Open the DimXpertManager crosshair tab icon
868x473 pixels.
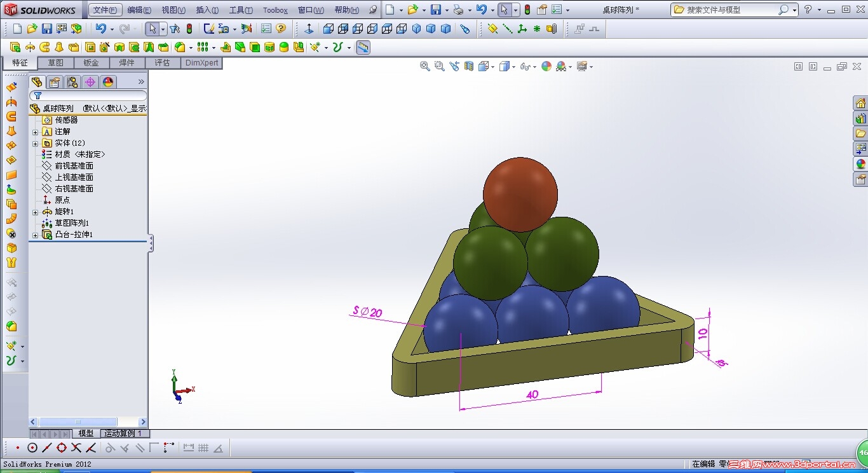[x=90, y=81]
